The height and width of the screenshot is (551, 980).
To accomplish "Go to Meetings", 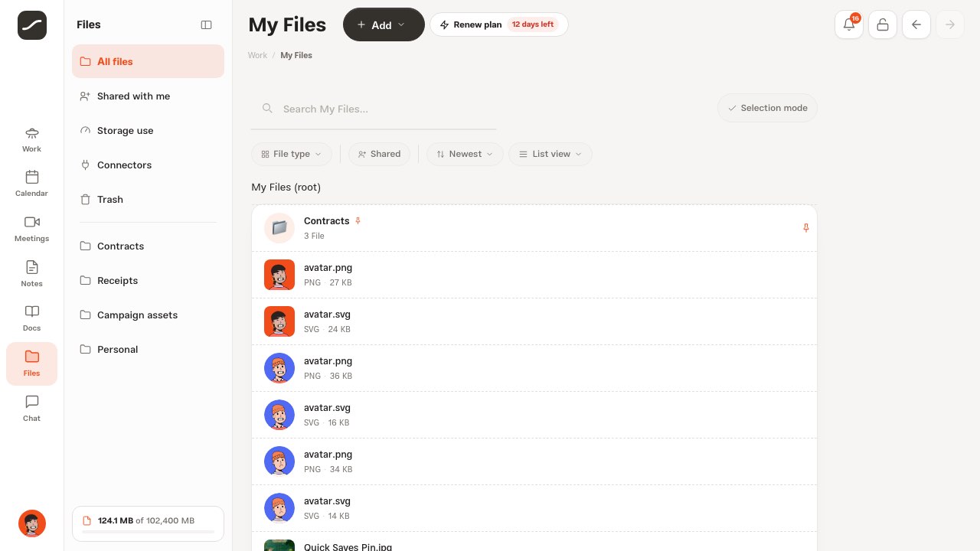I will pyautogui.click(x=31, y=229).
